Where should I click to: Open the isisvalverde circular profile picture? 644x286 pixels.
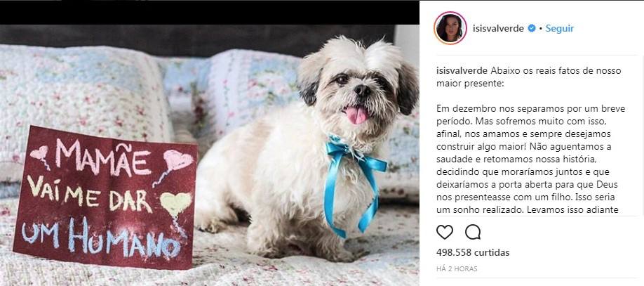(x=450, y=28)
